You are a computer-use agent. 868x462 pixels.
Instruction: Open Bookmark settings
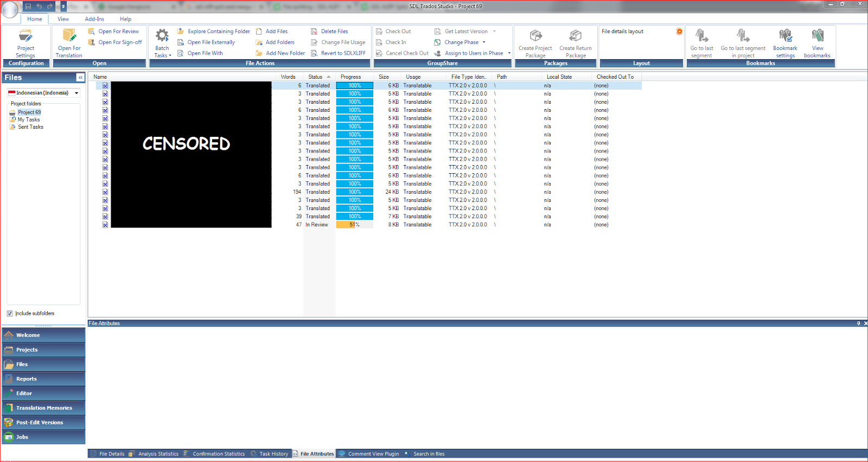pos(785,43)
